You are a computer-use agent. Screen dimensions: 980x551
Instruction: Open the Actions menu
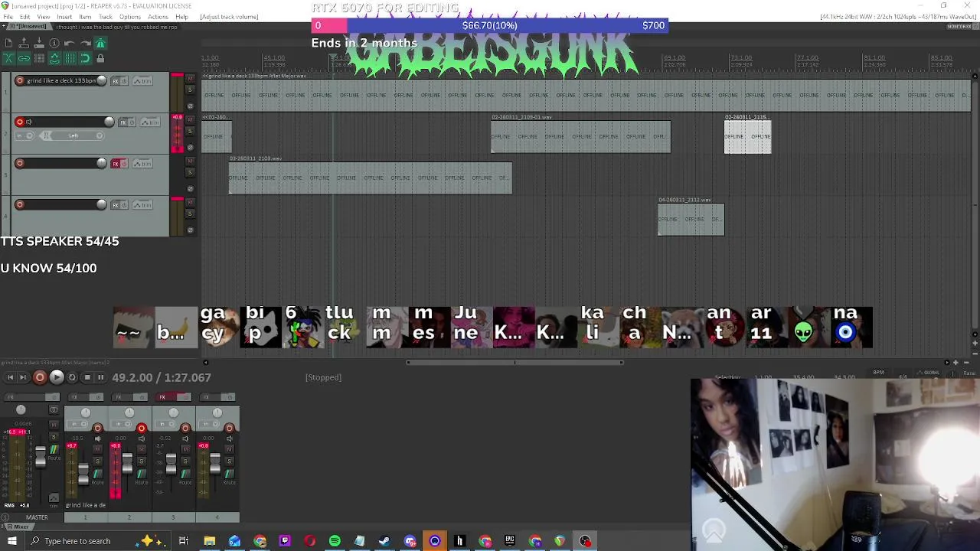[158, 16]
